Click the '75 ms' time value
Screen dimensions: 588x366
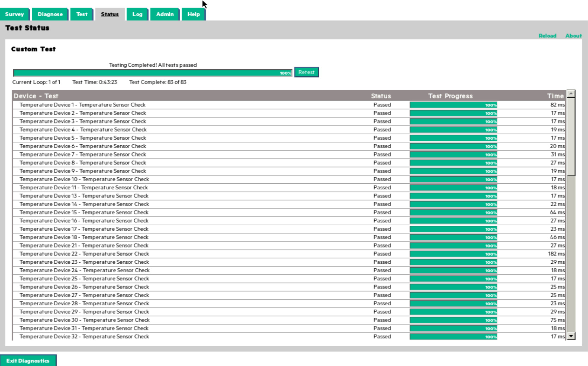[x=557, y=320]
